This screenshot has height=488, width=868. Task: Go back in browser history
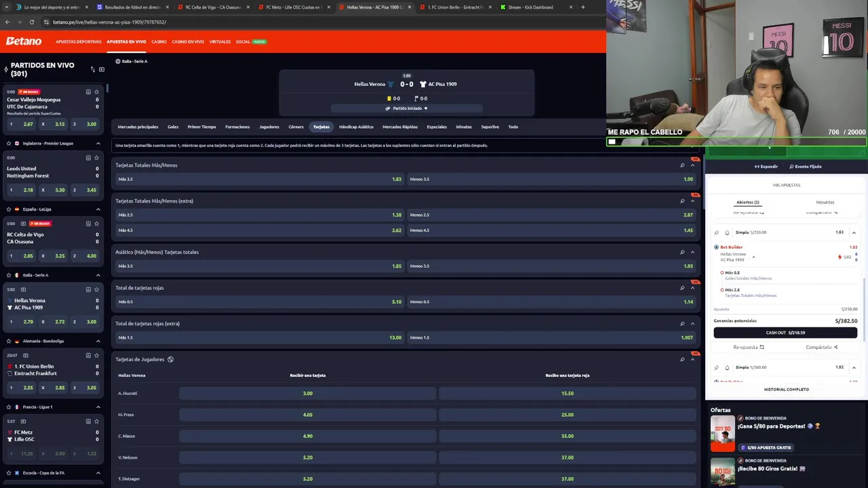(x=7, y=22)
